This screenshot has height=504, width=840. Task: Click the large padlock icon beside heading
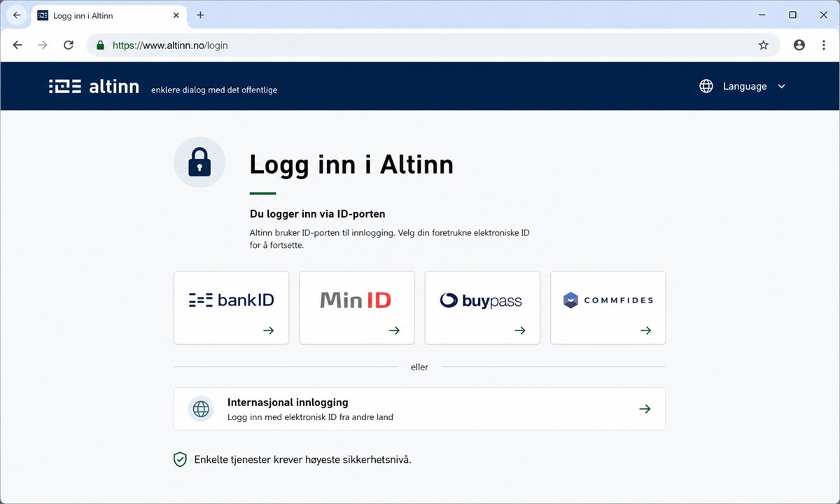click(x=199, y=162)
